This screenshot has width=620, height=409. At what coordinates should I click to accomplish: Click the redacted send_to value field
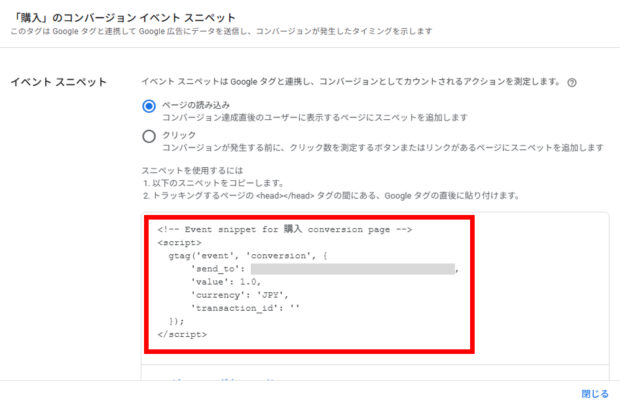353,269
